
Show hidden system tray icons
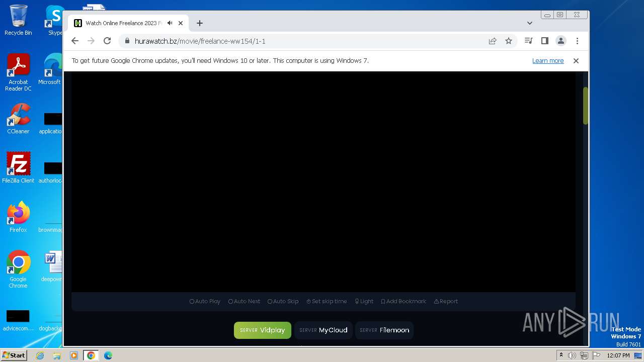(x=561, y=355)
